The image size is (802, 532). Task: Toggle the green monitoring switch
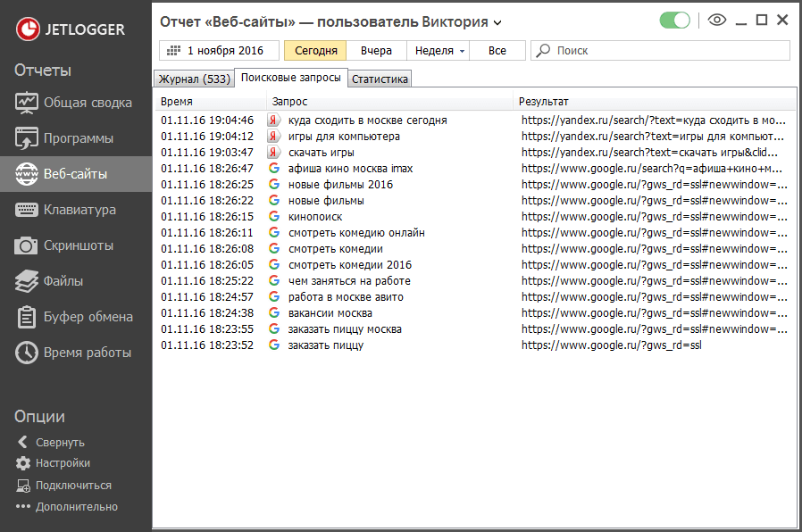point(674,21)
